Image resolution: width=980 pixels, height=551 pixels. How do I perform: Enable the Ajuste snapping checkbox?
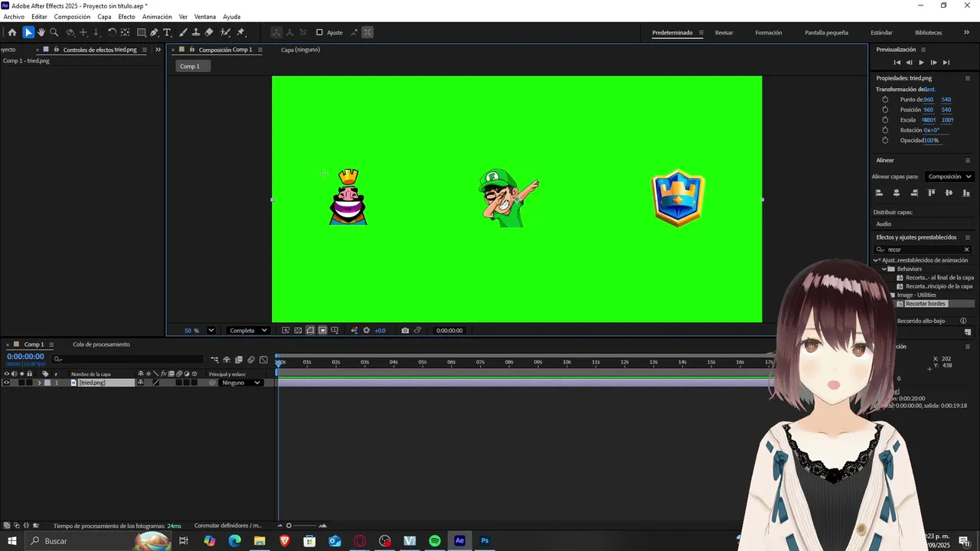click(319, 32)
